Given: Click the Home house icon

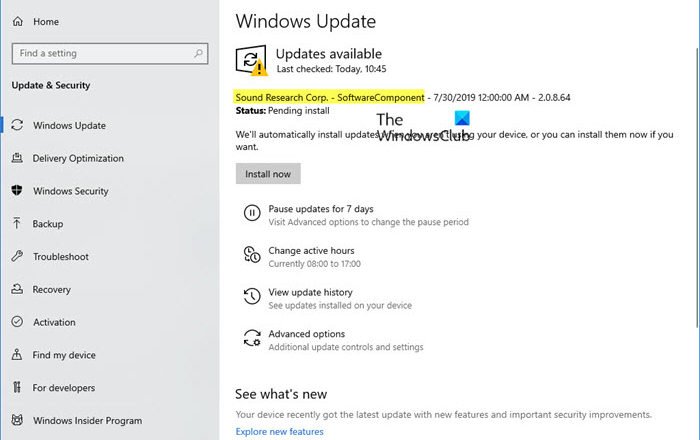Looking at the screenshot, I should [17, 21].
